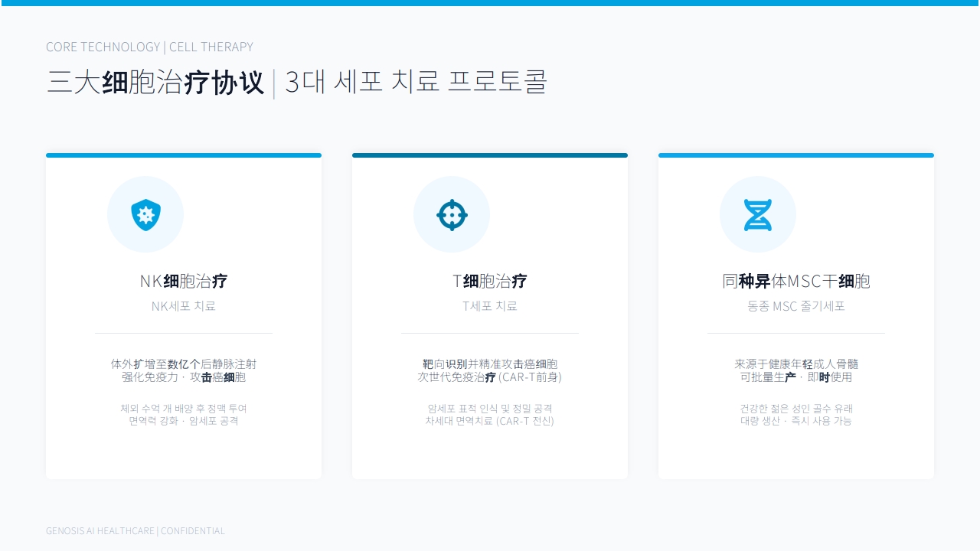
Task: Select the line '次世代免疫治疗 (CAR-T前身)'
Action: coord(490,377)
